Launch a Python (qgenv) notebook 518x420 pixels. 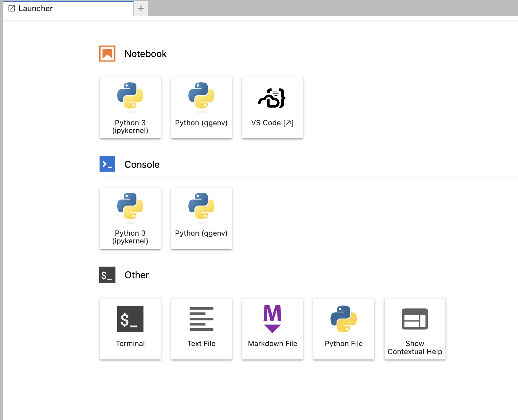tap(201, 108)
